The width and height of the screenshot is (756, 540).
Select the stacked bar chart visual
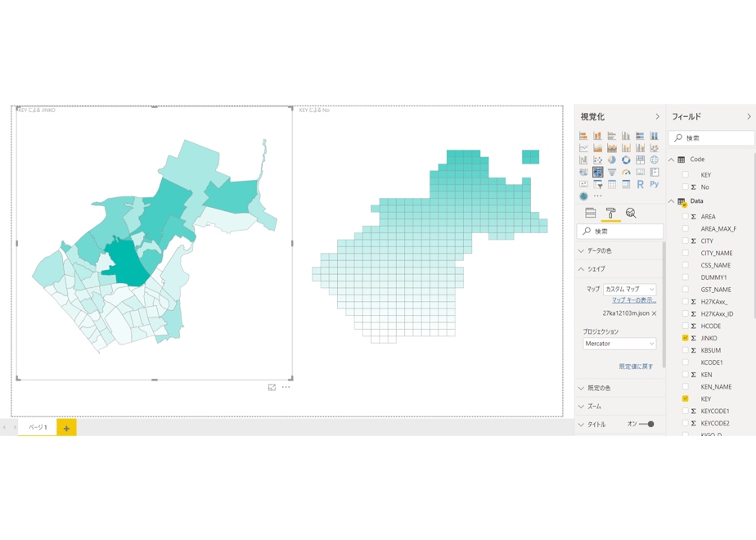pyautogui.click(x=583, y=136)
